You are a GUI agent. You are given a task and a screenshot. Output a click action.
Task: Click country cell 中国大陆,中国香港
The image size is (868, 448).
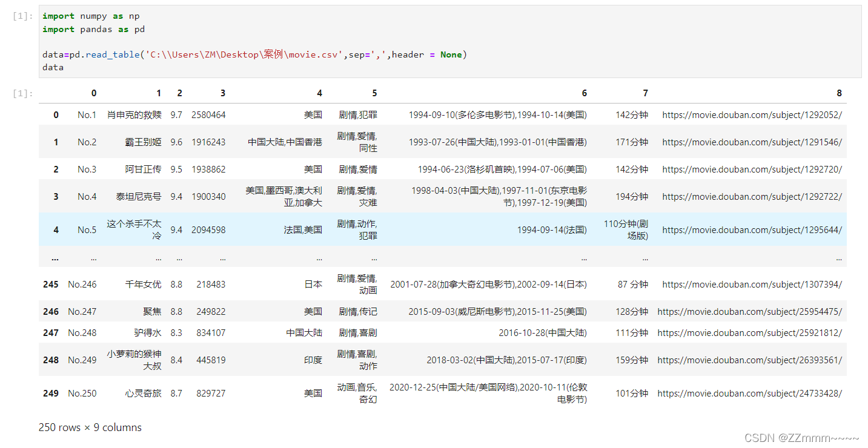pos(285,142)
